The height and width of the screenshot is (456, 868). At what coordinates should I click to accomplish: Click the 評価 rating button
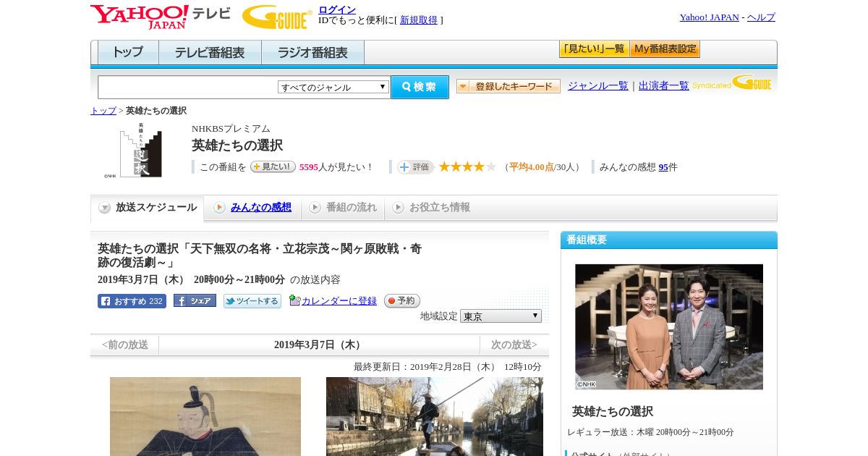[415, 167]
